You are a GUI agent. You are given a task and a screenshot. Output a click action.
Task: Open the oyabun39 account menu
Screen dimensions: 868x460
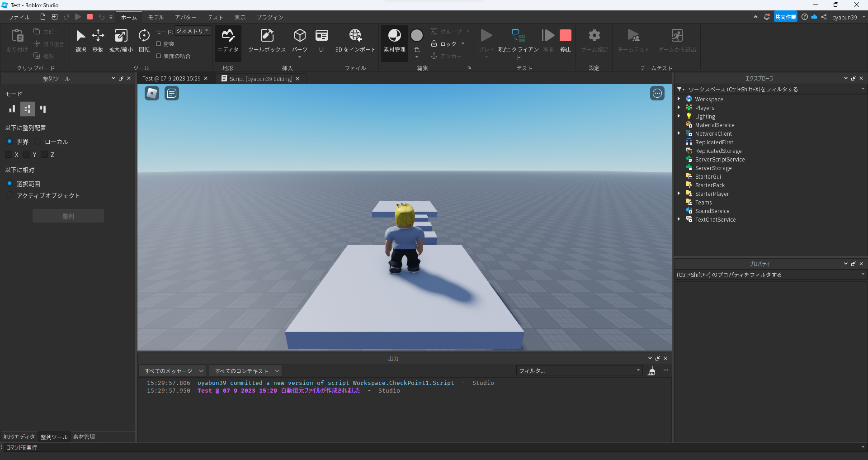click(x=849, y=17)
